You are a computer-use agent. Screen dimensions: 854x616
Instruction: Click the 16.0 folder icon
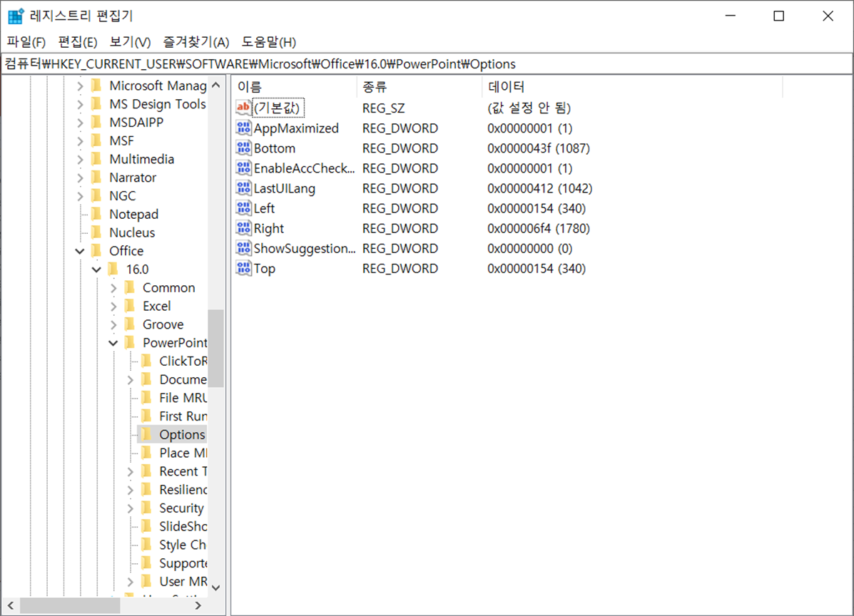(x=113, y=269)
